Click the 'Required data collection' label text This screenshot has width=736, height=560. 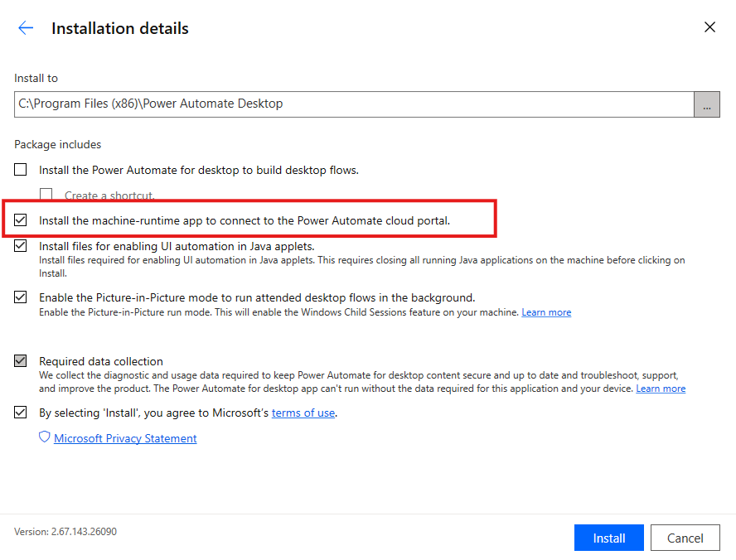click(101, 361)
